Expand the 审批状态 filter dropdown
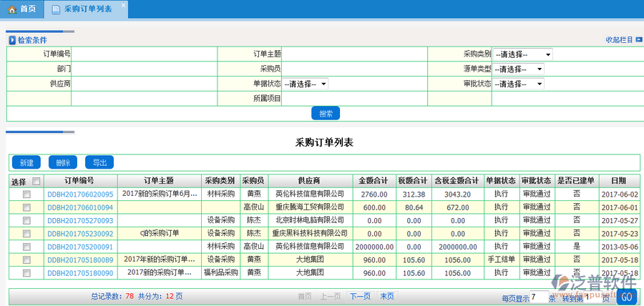Viewport: 644px width, 306px height. pyautogui.click(x=518, y=84)
